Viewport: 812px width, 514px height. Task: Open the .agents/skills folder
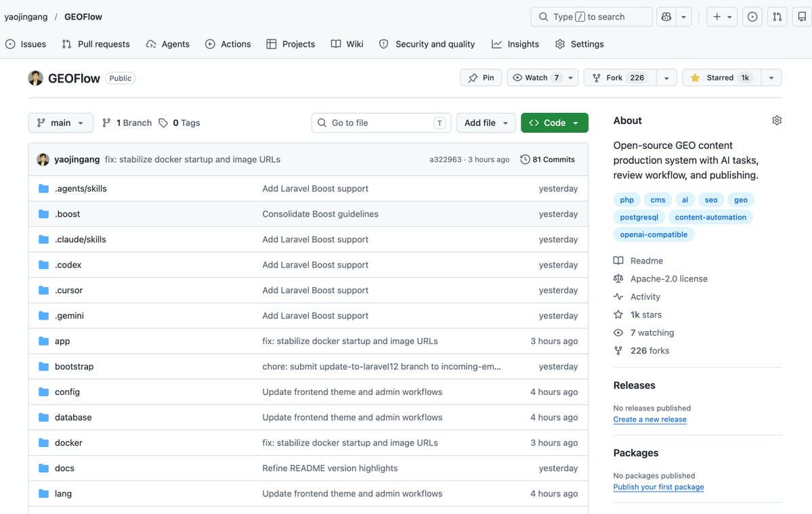81,188
